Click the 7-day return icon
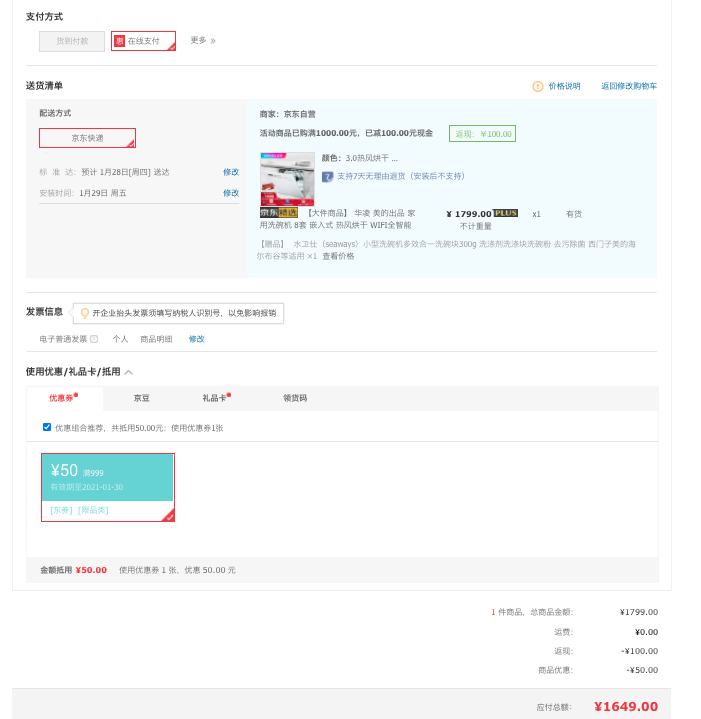Image resolution: width=701 pixels, height=719 pixels. (327, 177)
